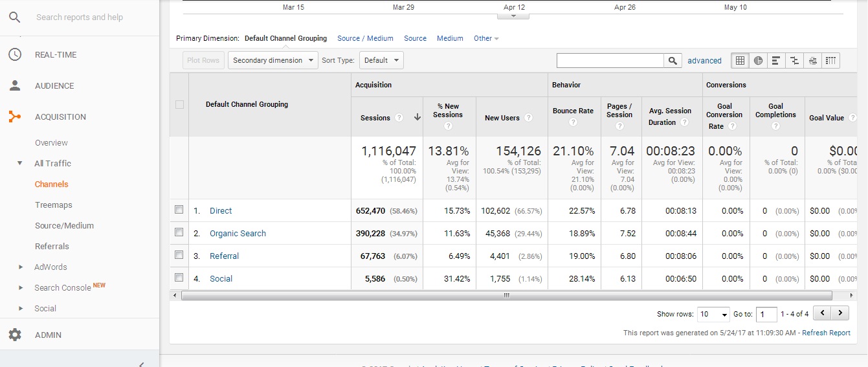This screenshot has width=868, height=367.
Task: Check the Referral row checkbox
Action: click(x=179, y=255)
